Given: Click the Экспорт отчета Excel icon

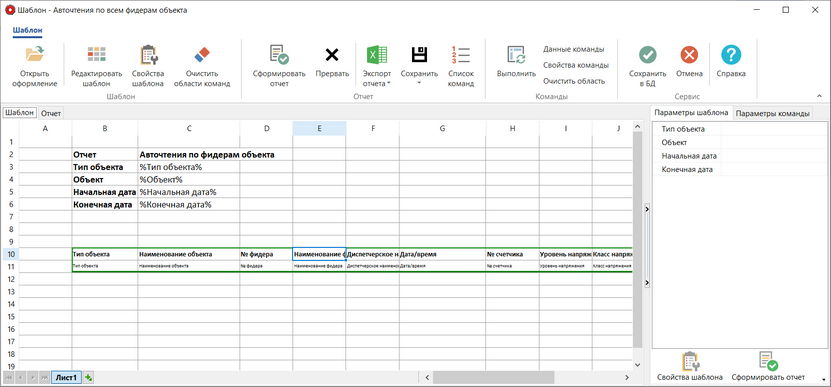Looking at the screenshot, I should coord(377,54).
